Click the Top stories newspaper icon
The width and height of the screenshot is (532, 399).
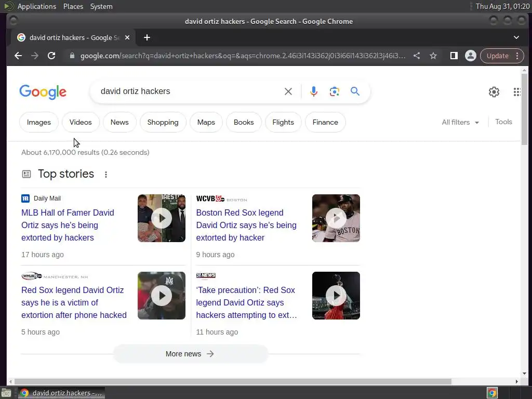click(x=26, y=175)
